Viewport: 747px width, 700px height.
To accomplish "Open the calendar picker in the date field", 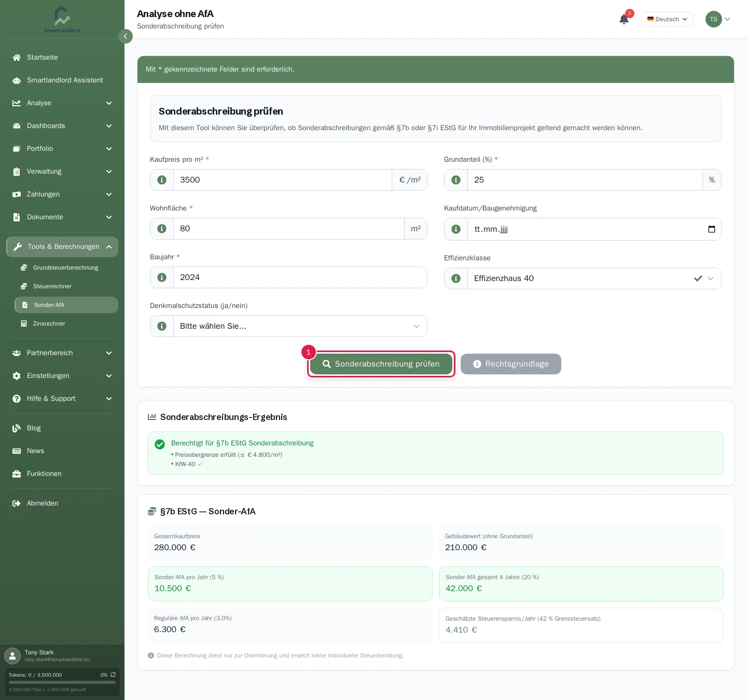I will tap(712, 229).
